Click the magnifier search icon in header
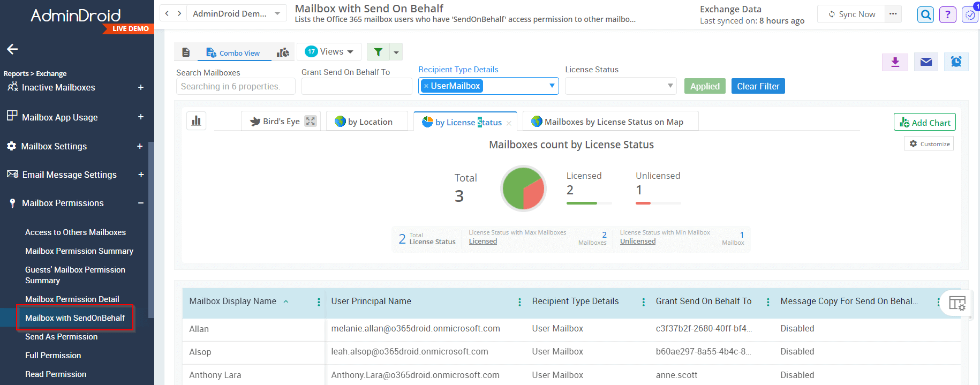The width and height of the screenshot is (980, 385). (925, 14)
